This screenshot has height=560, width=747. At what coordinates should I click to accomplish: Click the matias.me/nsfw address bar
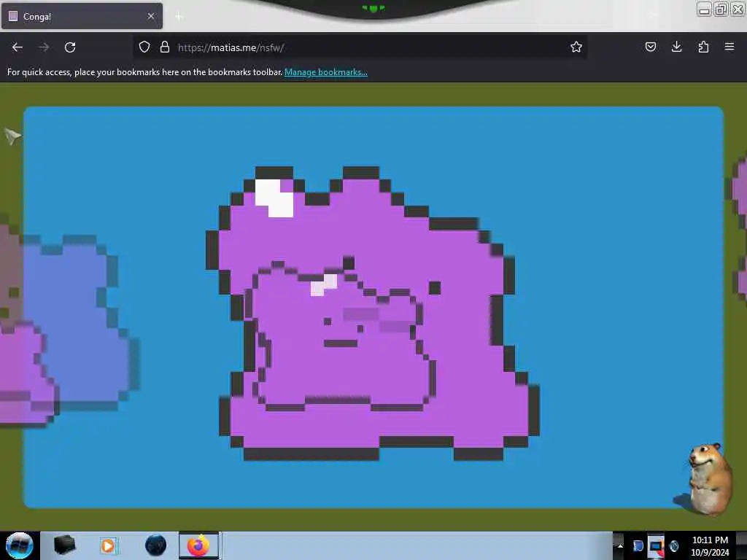coord(360,47)
